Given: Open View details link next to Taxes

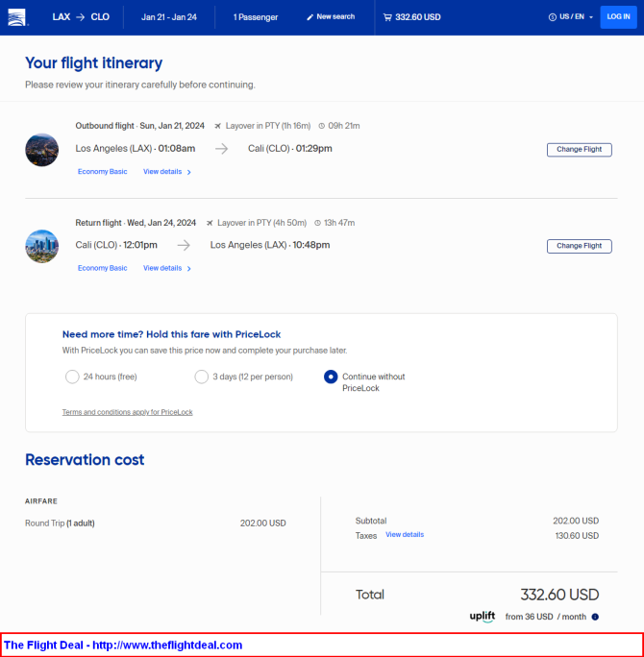Looking at the screenshot, I should coord(405,535).
